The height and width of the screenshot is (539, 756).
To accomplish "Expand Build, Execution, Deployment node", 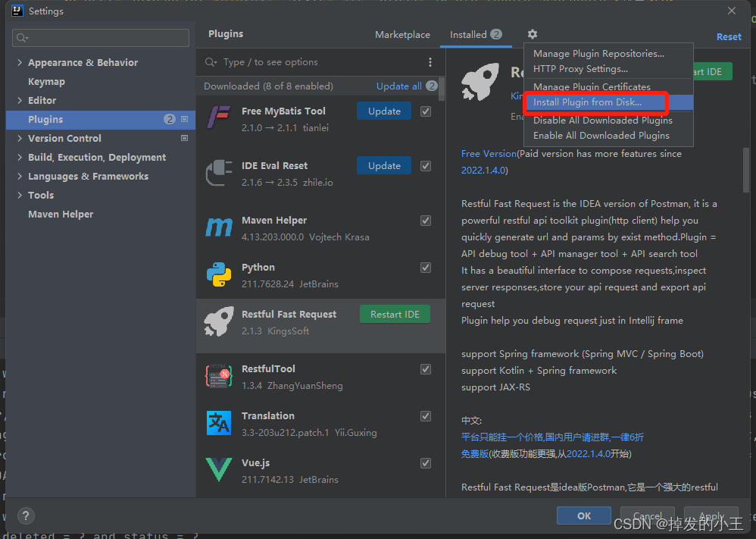I will click(20, 158).
